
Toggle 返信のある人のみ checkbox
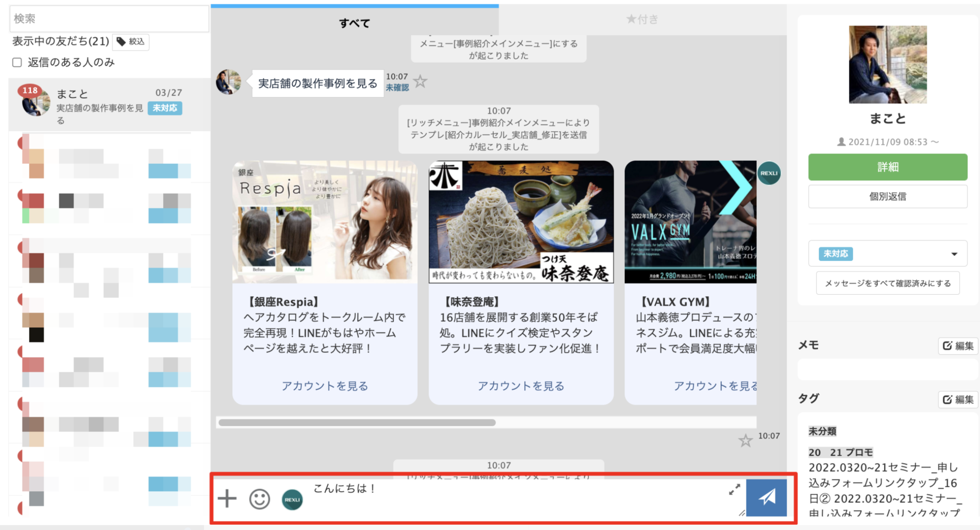(17, 62)
